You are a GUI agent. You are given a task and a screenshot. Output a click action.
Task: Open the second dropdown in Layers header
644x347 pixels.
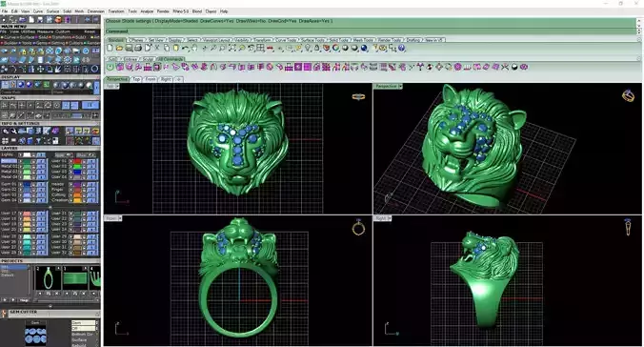click(x=87, y=154)
